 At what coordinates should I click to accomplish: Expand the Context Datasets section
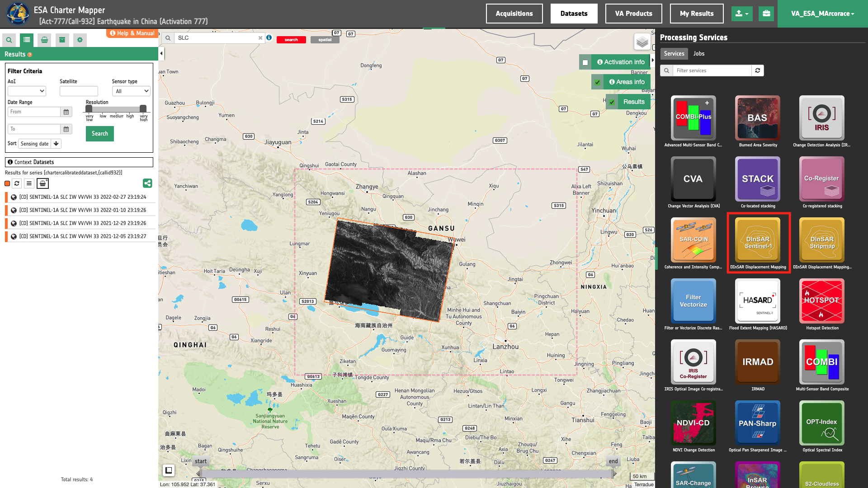79,162
